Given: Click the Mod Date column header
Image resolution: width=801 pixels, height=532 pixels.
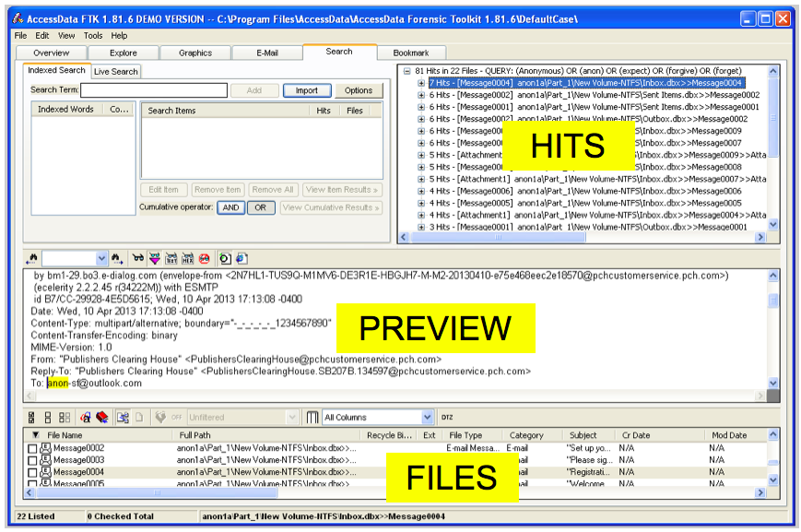Looking at the screenshot, I should tap(729, 435).
